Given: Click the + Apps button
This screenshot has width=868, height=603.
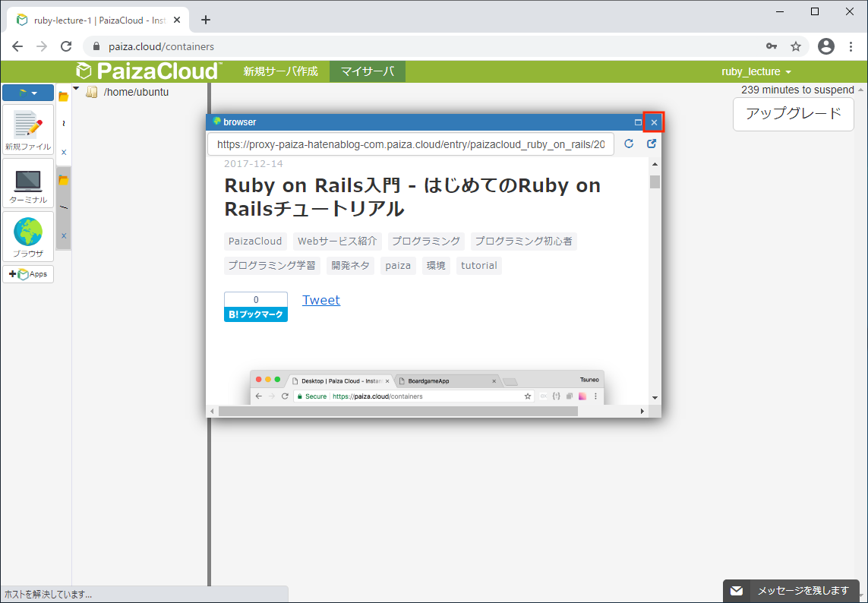Looking at the screenshot, I should (x=28, y=274).
